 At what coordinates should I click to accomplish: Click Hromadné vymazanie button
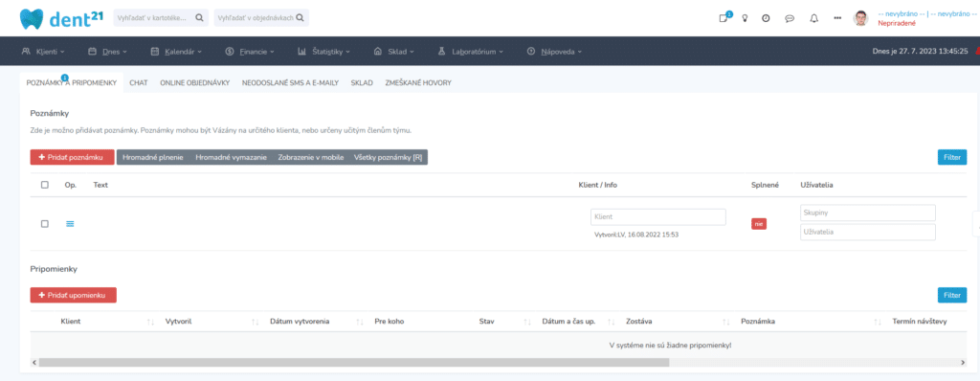232,157
